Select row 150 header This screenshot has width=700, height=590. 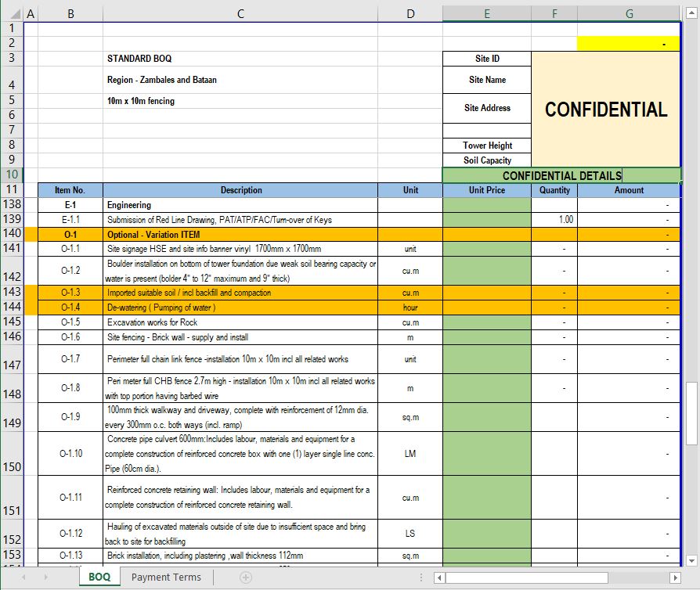[x=12, y=453]
